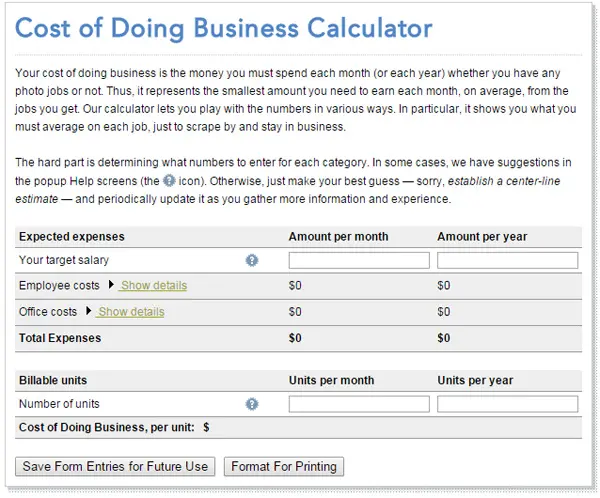600x498 pixels.
Task: Select the Amount per month column header
Action: (x=338, y=237)
